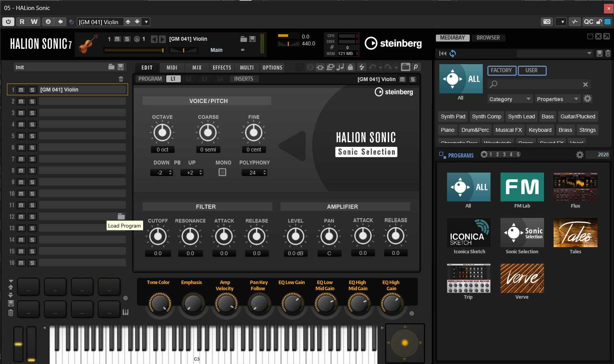Select the FM Lab library thumbnail

click(x=522, y=187)
